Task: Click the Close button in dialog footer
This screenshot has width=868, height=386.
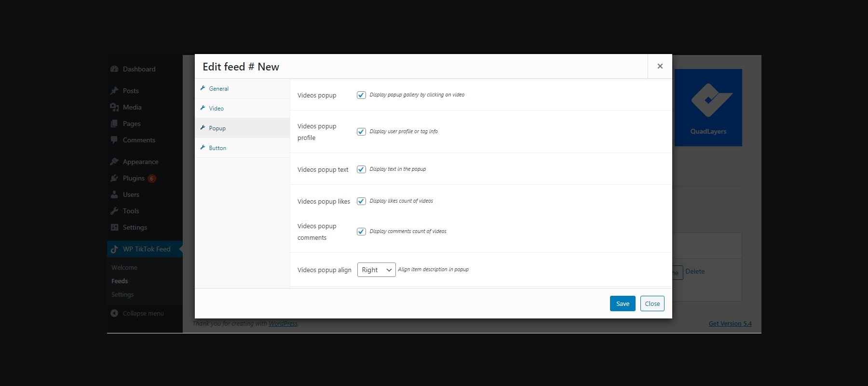Action: click(x=652, y=303)
